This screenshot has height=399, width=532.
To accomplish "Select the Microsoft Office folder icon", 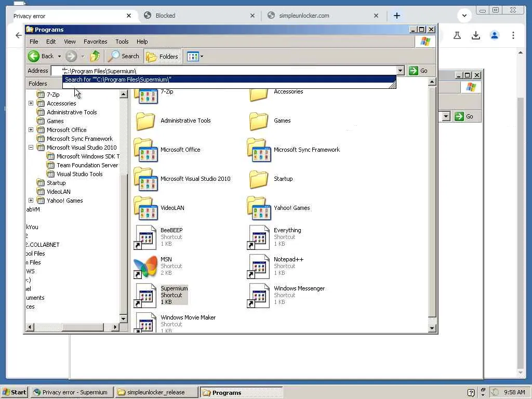I will pos(145,150).
